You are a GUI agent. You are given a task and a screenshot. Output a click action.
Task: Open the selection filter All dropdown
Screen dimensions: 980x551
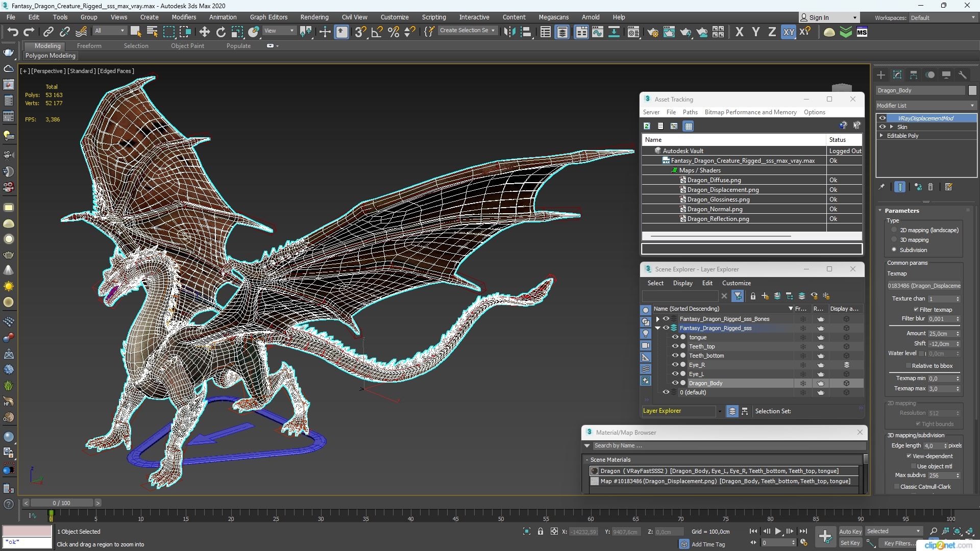pos(110,31)
